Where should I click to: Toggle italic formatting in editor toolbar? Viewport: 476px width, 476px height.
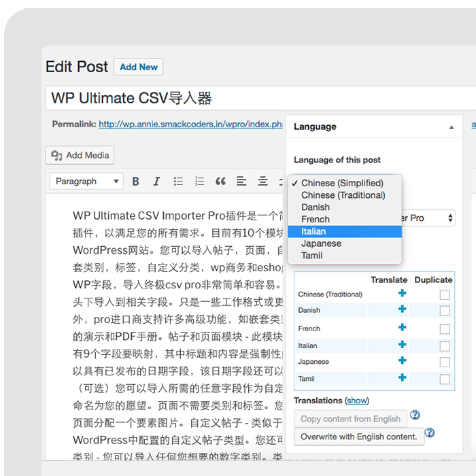click(156, 182)
